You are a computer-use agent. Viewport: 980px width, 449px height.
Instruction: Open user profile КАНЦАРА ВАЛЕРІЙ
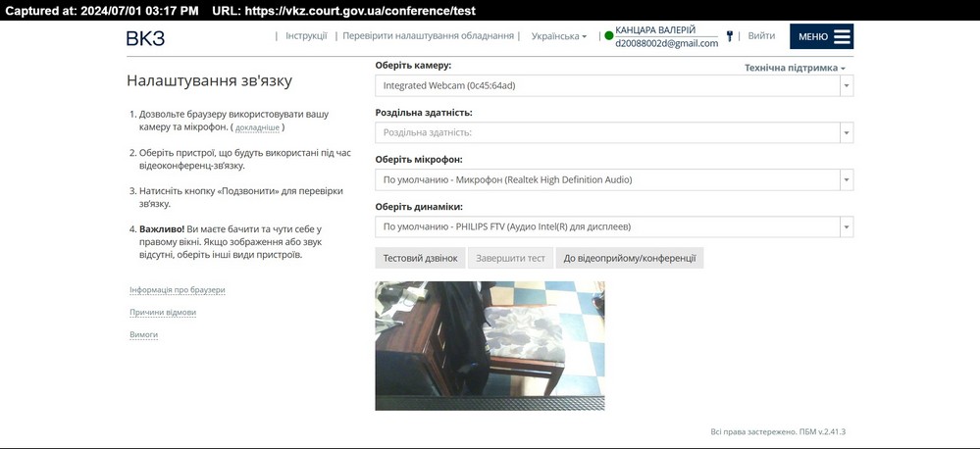tap(655, 30)
